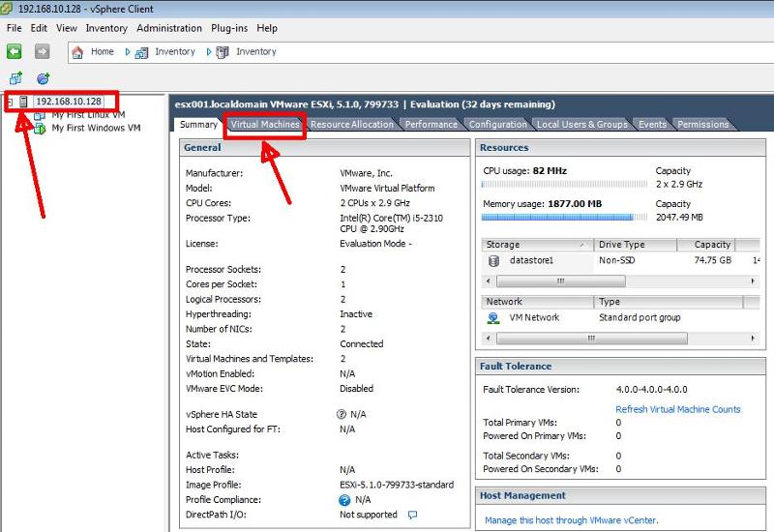Open the Help menu
The width and height of the screenshot is (774, 532).
coord(267,28)
